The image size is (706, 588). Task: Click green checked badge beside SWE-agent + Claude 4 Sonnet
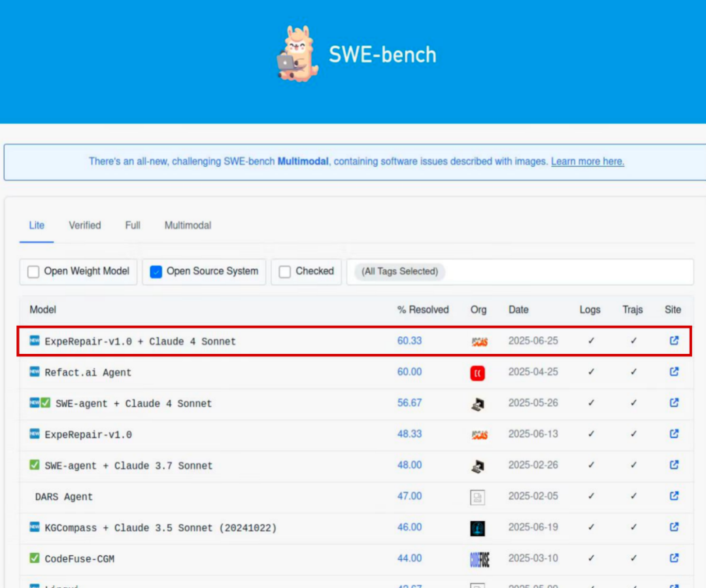(x=46, y=402)
